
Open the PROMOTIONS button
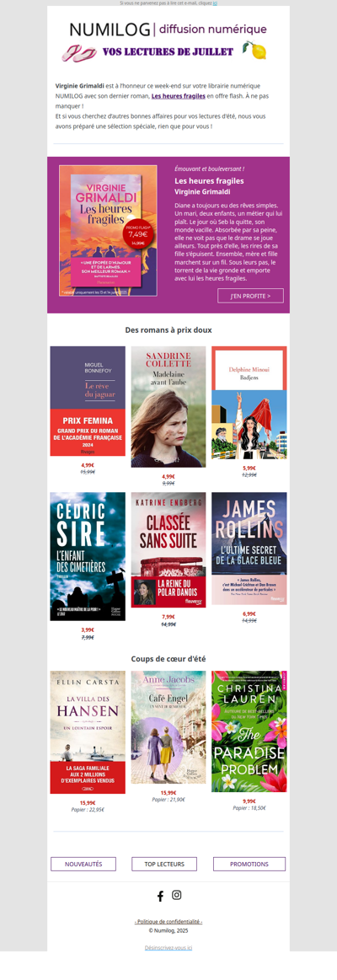249,864
